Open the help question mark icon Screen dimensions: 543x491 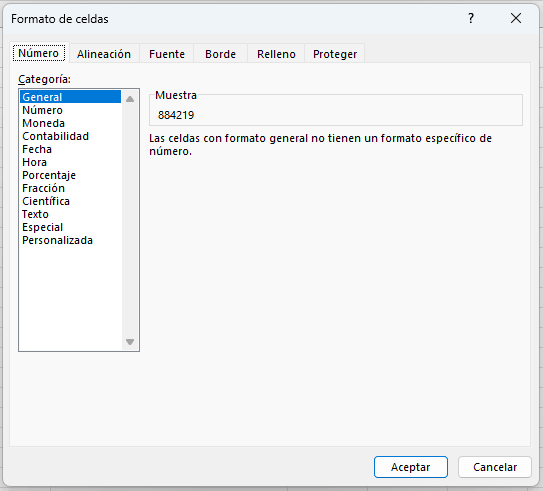pyautogui.click(x=471, y=18)
